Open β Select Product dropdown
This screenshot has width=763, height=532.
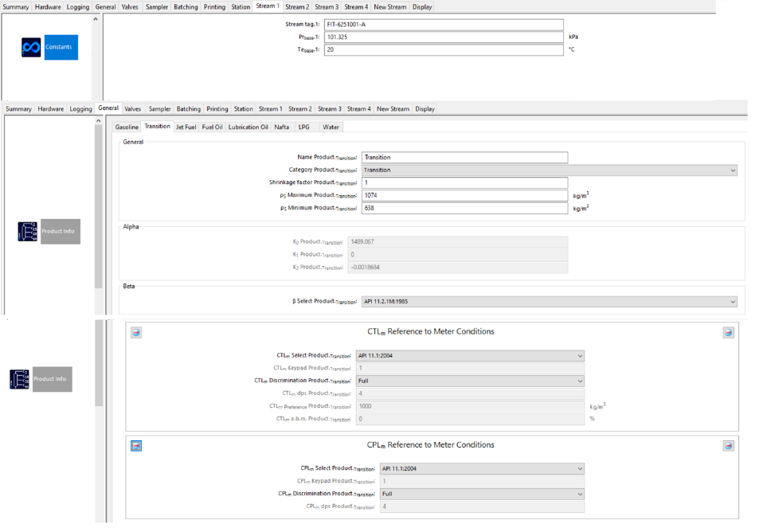point(550,301)
